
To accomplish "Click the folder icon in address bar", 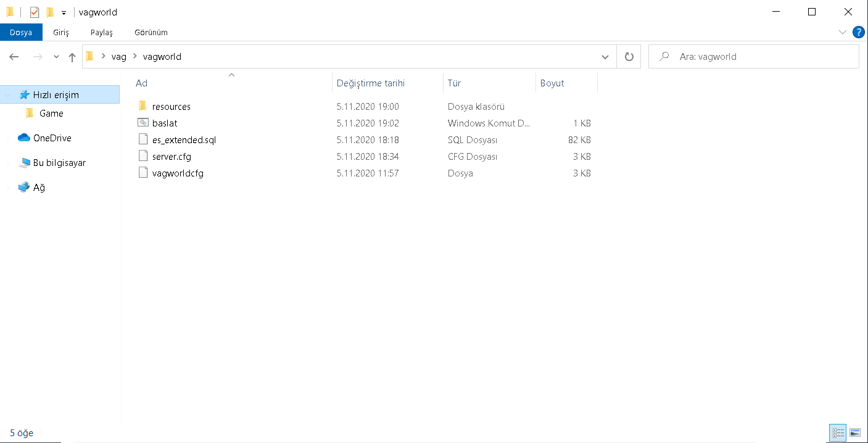I will click(90, 57).
